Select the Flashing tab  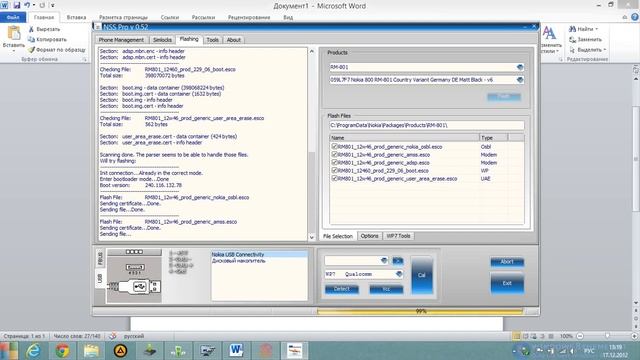tap(189, 39)
